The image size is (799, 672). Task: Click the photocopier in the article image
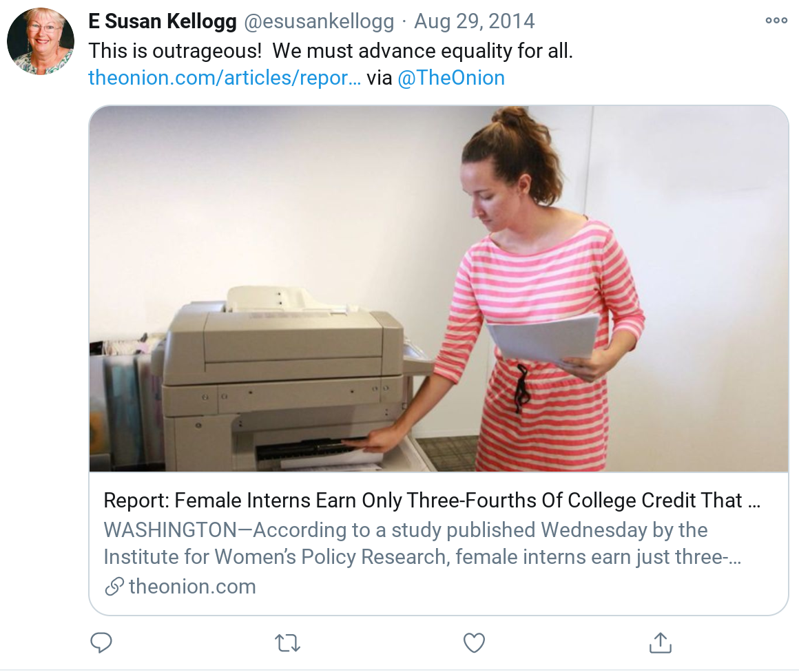[282, 379]
